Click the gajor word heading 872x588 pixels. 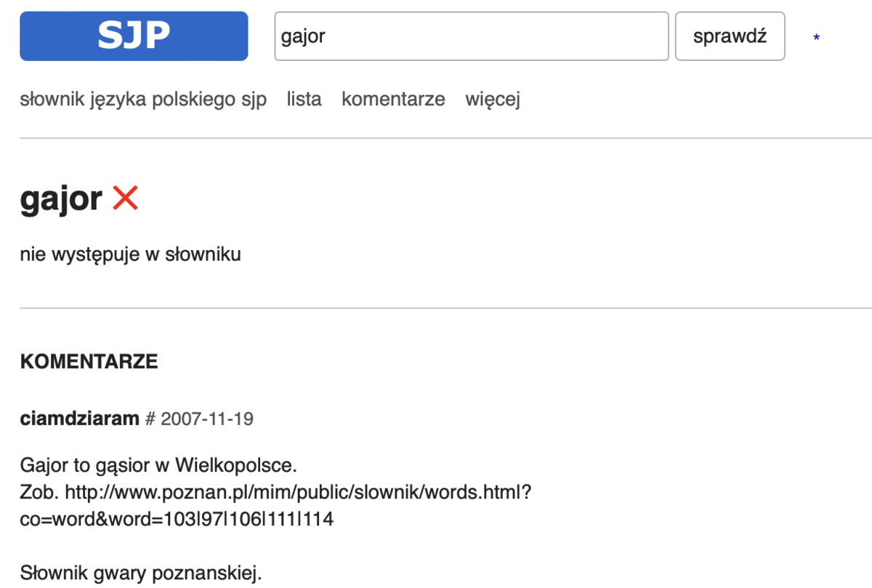point(61,198)
